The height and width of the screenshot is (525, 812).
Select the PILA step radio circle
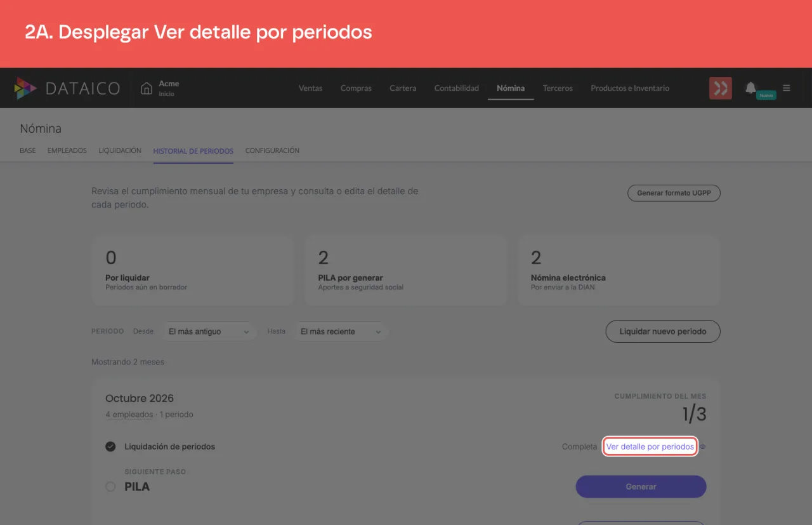[x=110, y=487]
